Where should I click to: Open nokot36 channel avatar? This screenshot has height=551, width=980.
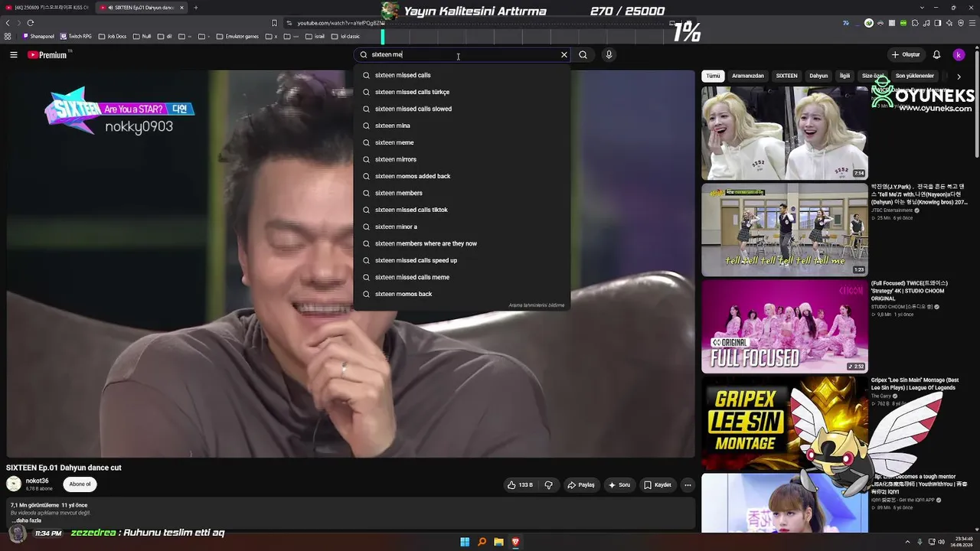point(14,484)
